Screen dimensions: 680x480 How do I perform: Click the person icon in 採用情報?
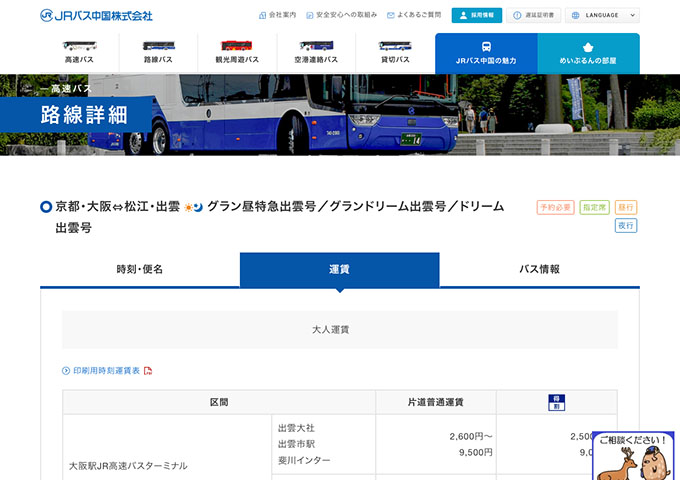pyautogui.click(x=464, y=15)
